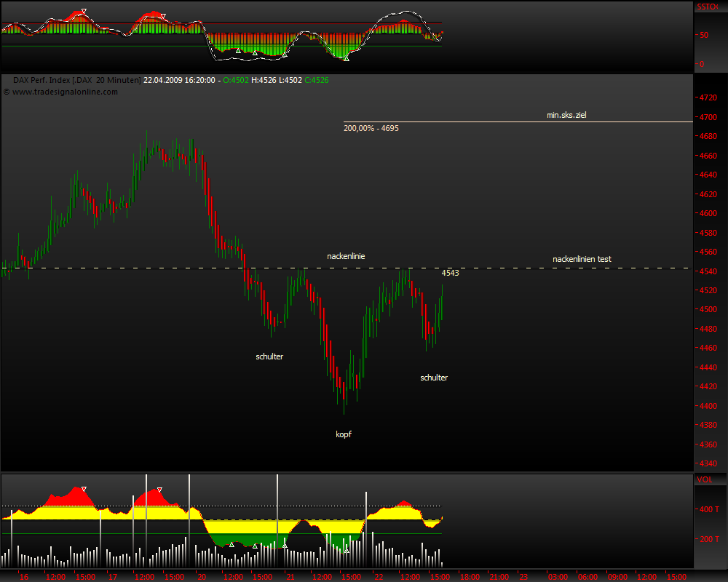
Task: Click the nackenlinie annotation text
Action: pos(347,255)
